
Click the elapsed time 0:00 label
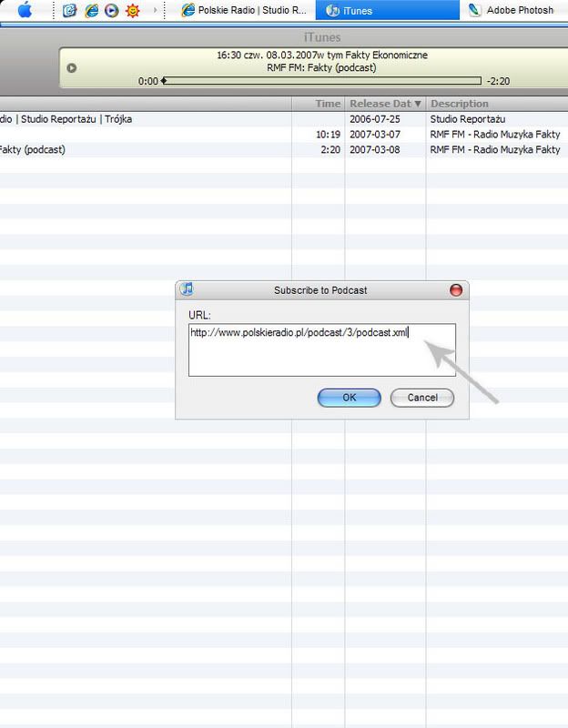[147, 81]
